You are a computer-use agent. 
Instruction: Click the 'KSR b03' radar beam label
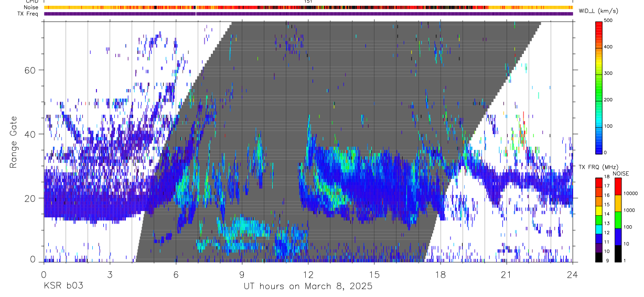tap(63, 287)
